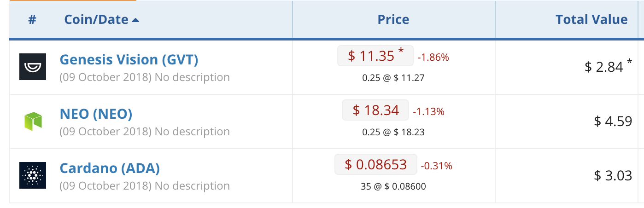Click the $ 11.35 price badge
The width and height of the screenshot is (644, 208).
pos(375,56)
